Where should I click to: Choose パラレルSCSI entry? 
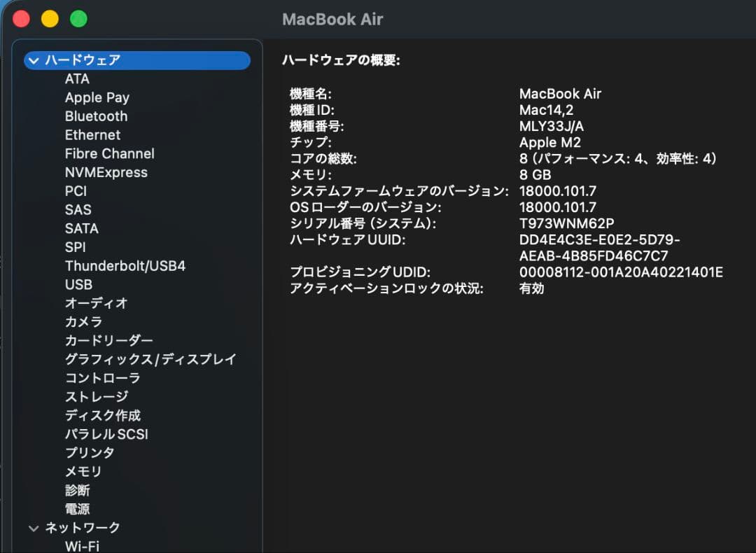[x=106, y=435]
